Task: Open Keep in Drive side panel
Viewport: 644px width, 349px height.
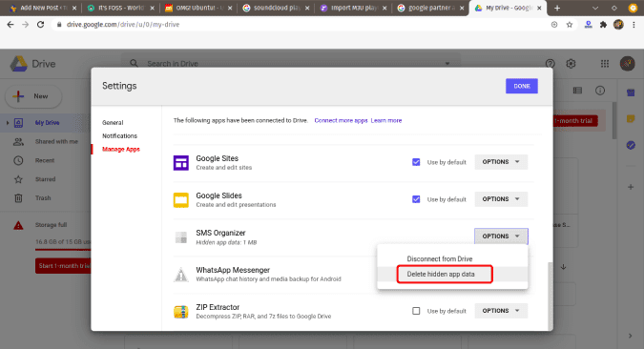Action: tap(631, 118)
